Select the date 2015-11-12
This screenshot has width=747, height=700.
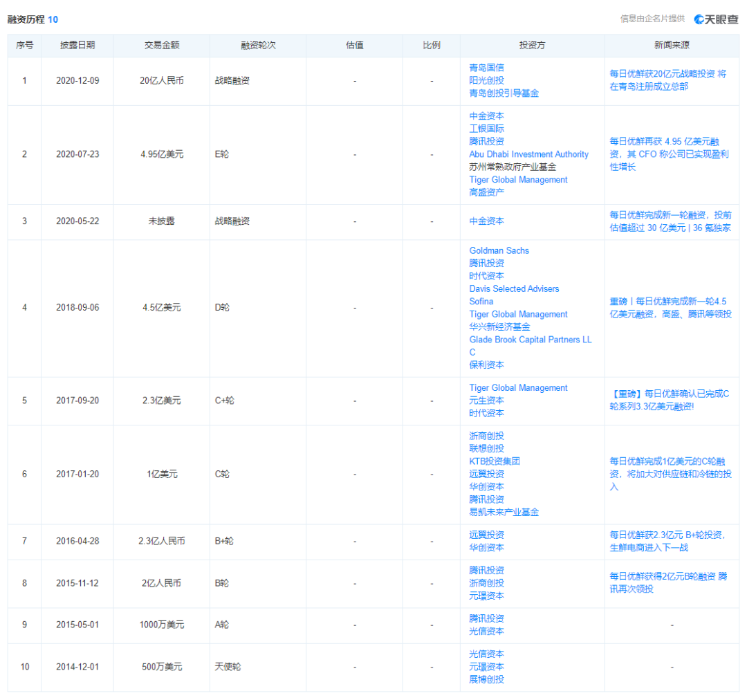click(77, 583)
